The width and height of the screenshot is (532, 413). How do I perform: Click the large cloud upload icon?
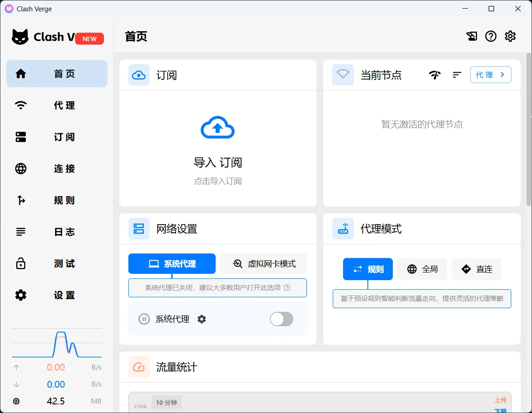[x=217, y=128]
